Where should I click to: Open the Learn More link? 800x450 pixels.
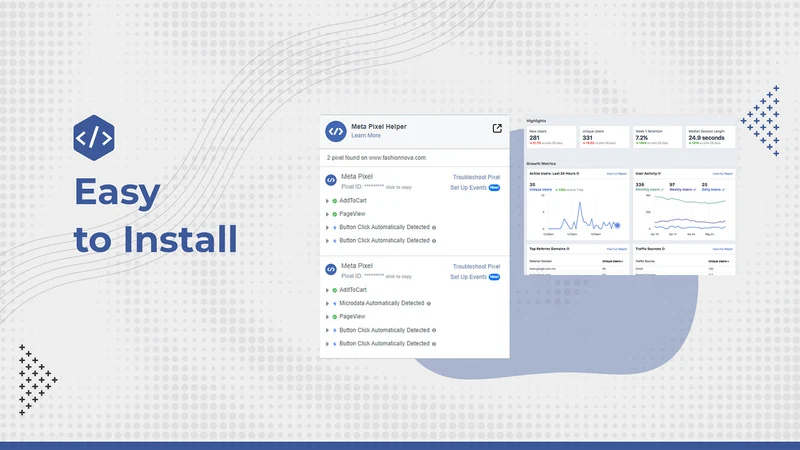366,136
